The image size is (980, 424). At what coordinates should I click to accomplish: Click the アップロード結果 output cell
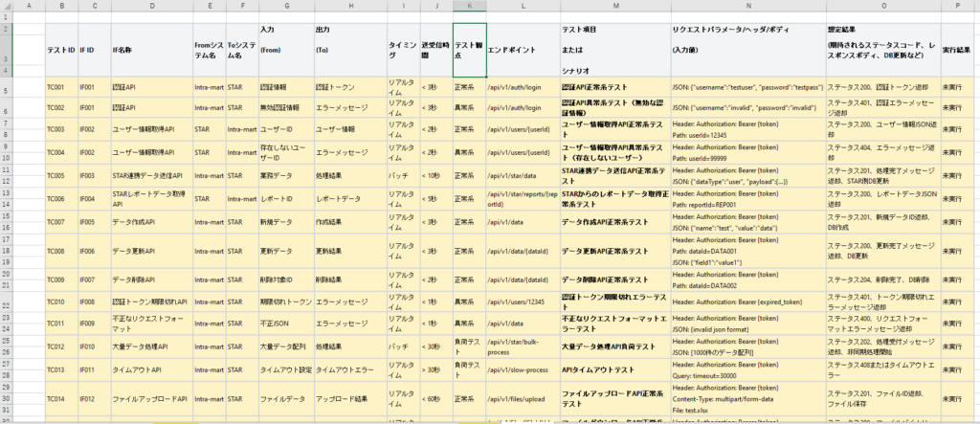click(x=350, y=398)
